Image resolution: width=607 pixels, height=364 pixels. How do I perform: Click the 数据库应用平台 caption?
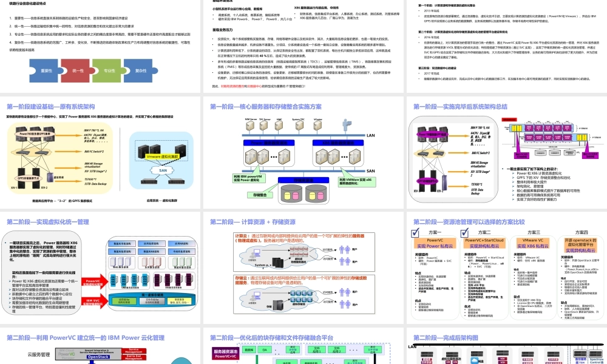pos(62,201)
